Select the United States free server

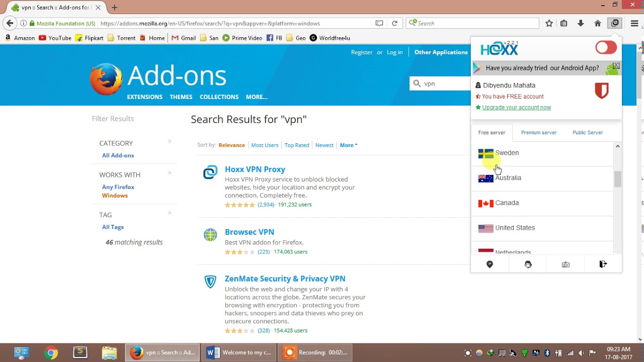pyautogui.click(x=542, y=228)
